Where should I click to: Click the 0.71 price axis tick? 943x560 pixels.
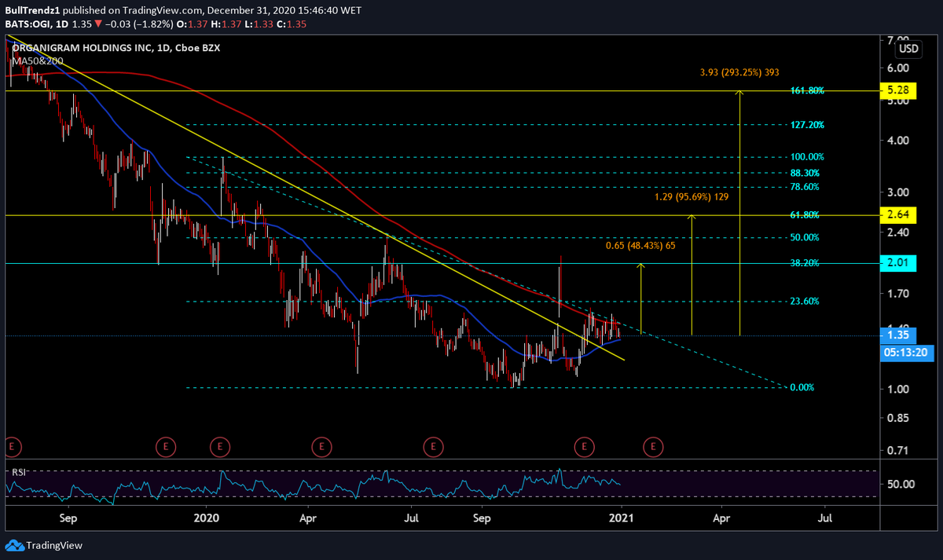[x=897, y=451]
